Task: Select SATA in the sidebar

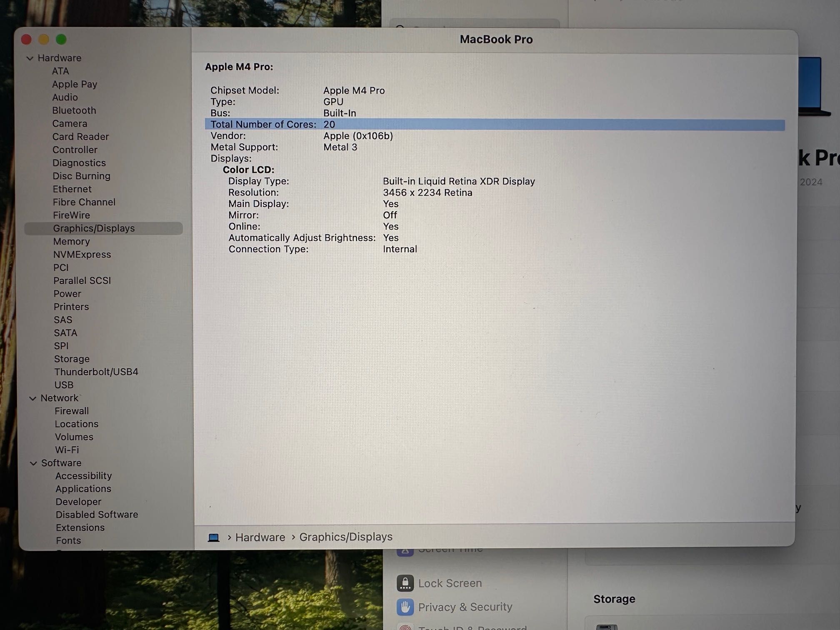Action: click(65, 333)
